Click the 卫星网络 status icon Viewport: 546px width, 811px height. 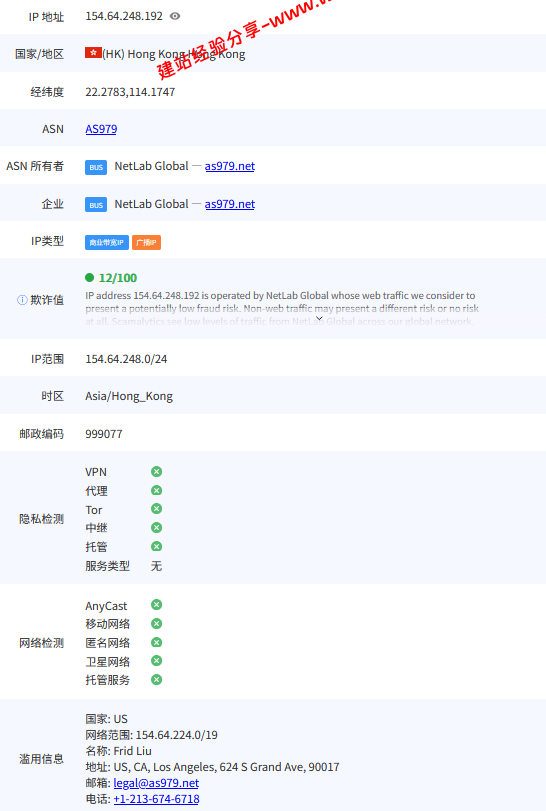click(x=157, y=661)
